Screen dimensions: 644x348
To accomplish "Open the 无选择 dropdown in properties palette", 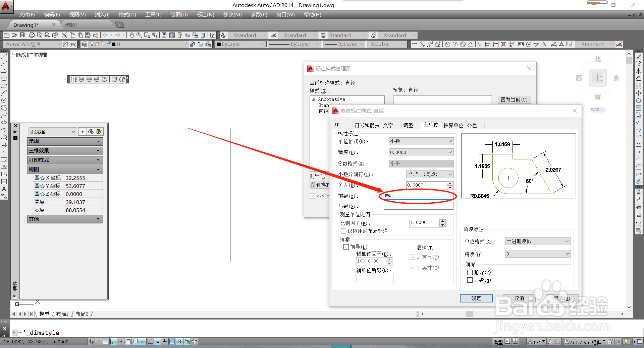I will pos(53,132).
